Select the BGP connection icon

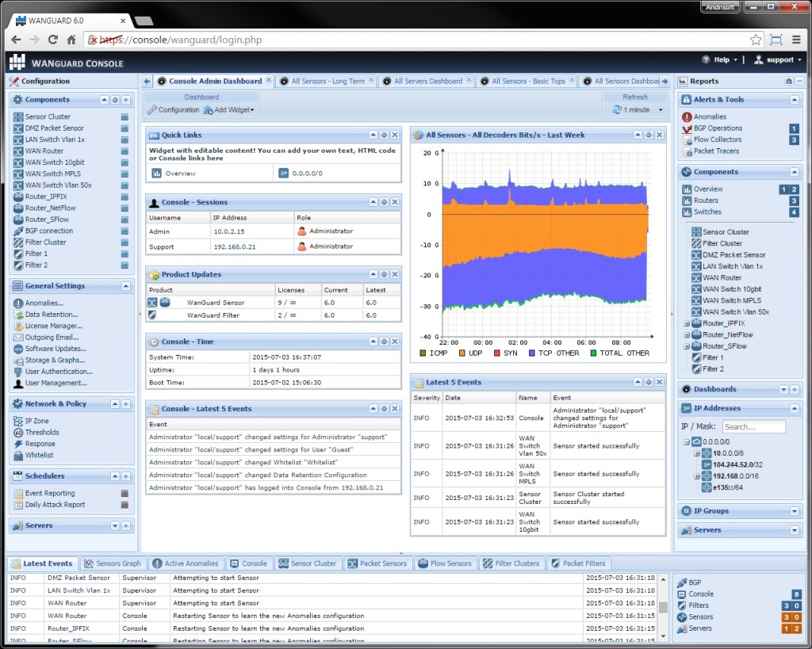pos(20,231)
